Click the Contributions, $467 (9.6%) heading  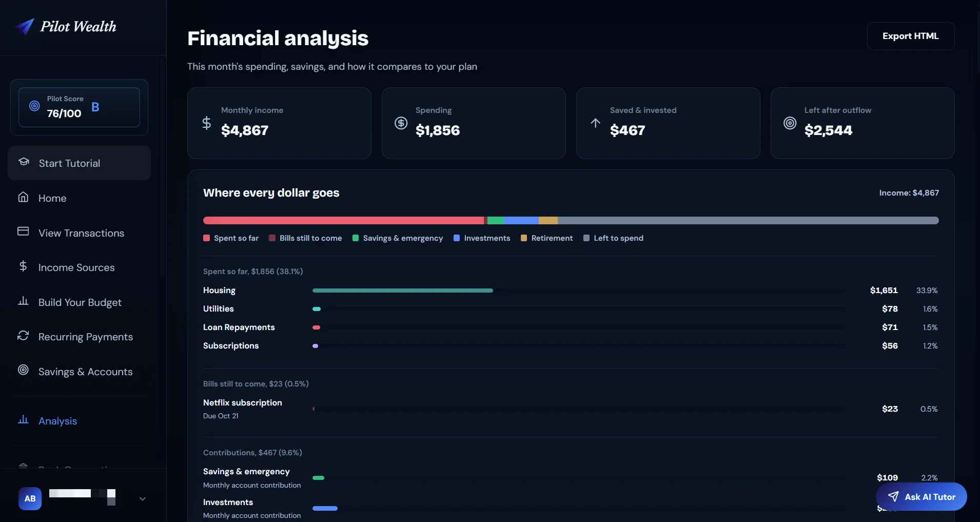point(252,453)
